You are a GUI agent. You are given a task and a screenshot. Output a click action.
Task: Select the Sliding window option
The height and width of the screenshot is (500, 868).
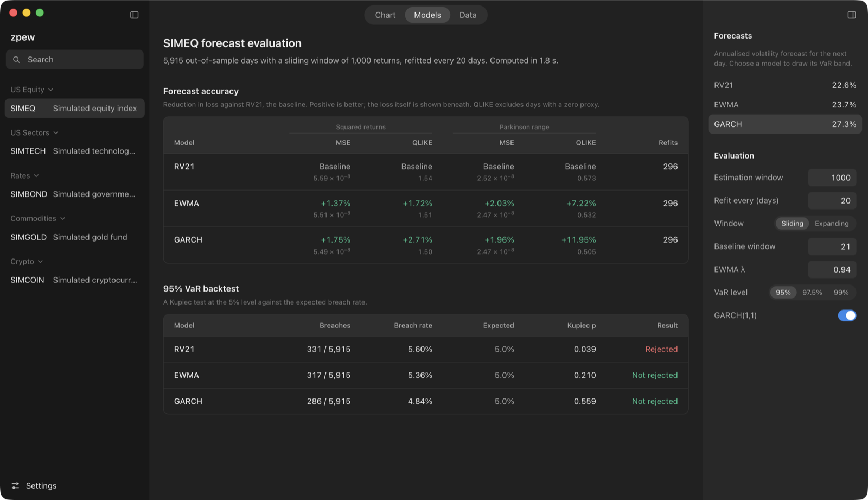(x=792, y=224)
